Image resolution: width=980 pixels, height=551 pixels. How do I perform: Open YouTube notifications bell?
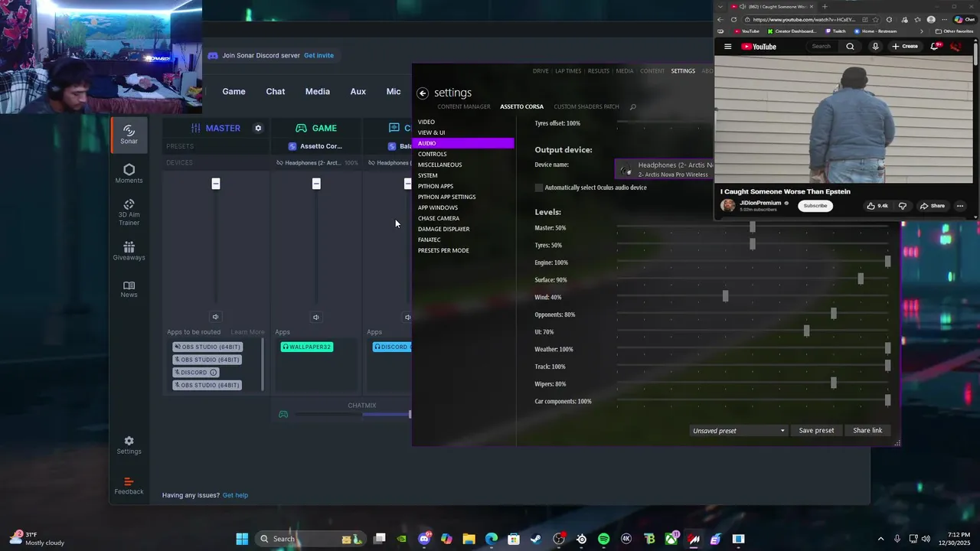coord(934,47)
